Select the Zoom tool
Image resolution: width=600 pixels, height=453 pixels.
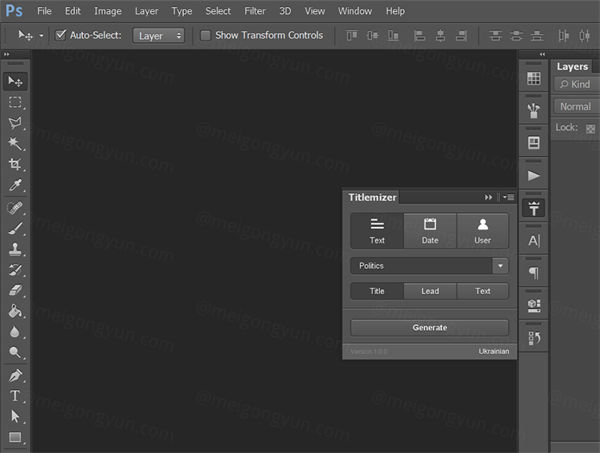pos(15,353)
